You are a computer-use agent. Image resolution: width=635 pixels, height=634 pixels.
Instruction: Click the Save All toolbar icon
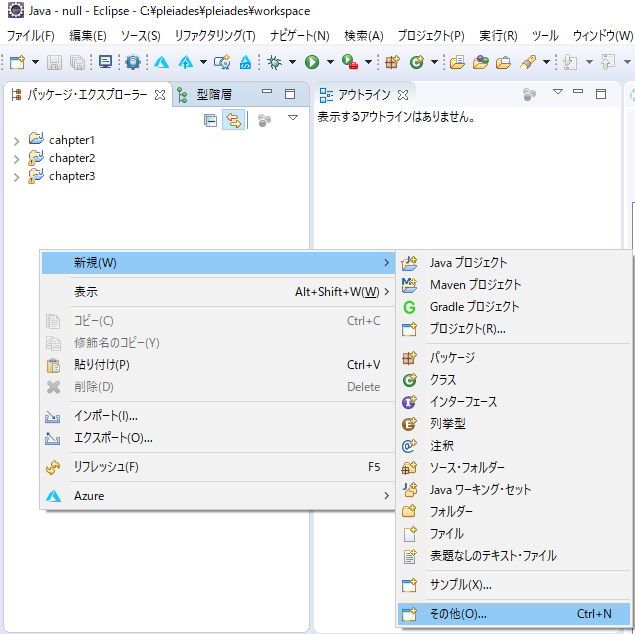point(77,62)
